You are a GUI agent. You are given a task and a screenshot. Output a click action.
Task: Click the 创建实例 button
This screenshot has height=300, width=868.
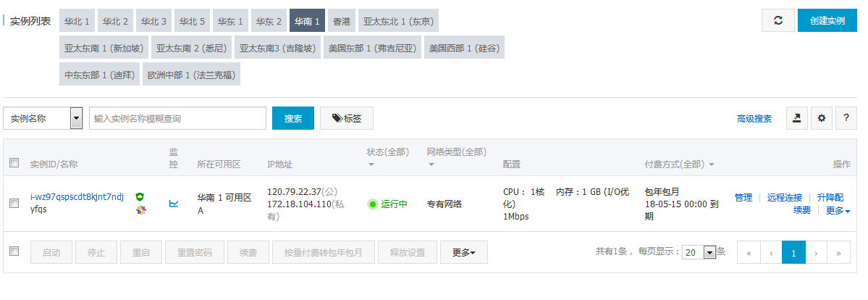coord(827,20)
